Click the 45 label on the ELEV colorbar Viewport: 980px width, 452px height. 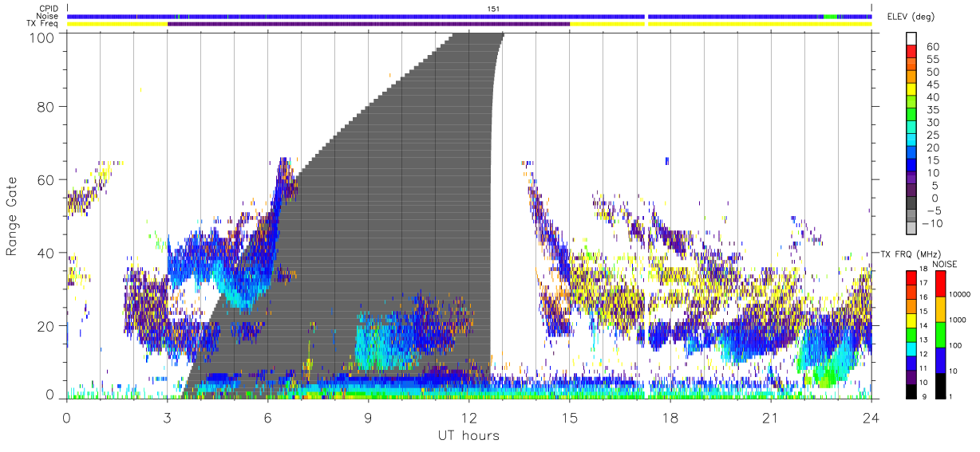pyautogui.click(x=932, y=85)
